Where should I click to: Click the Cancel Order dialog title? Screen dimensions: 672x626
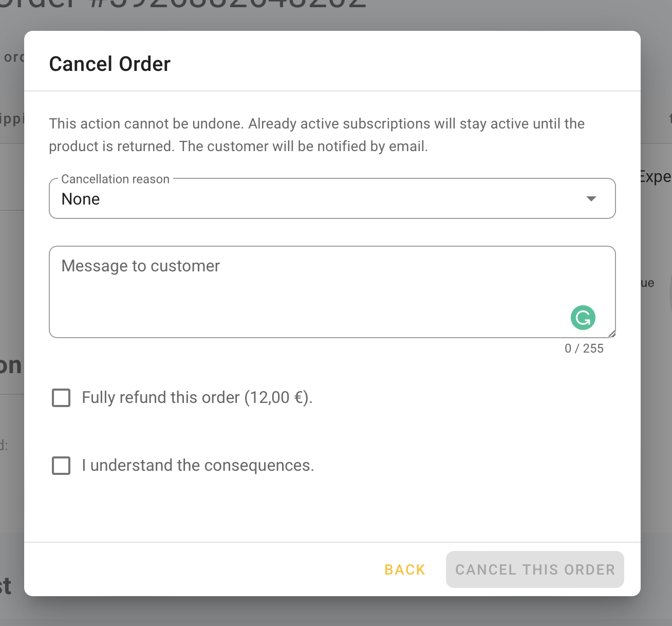109,64
